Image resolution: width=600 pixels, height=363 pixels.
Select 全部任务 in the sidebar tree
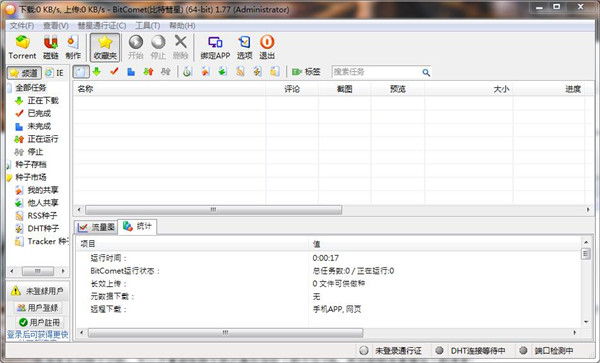pyautogui.click(x=31, y=88)
